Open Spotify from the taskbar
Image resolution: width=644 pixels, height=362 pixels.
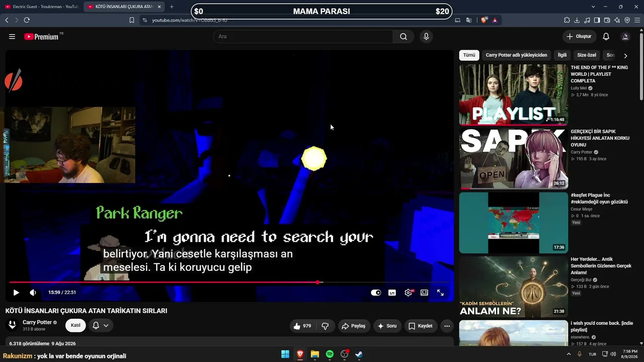(330, 354)
